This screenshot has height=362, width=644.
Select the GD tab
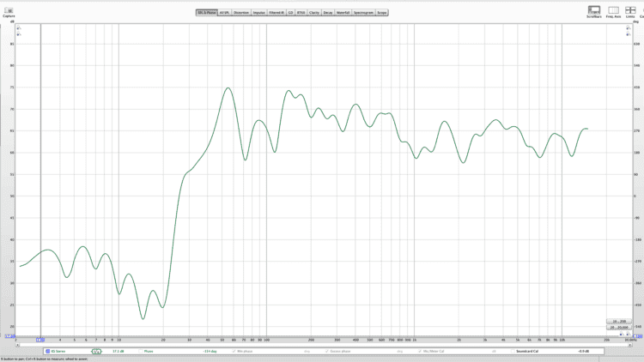point(290,13)
